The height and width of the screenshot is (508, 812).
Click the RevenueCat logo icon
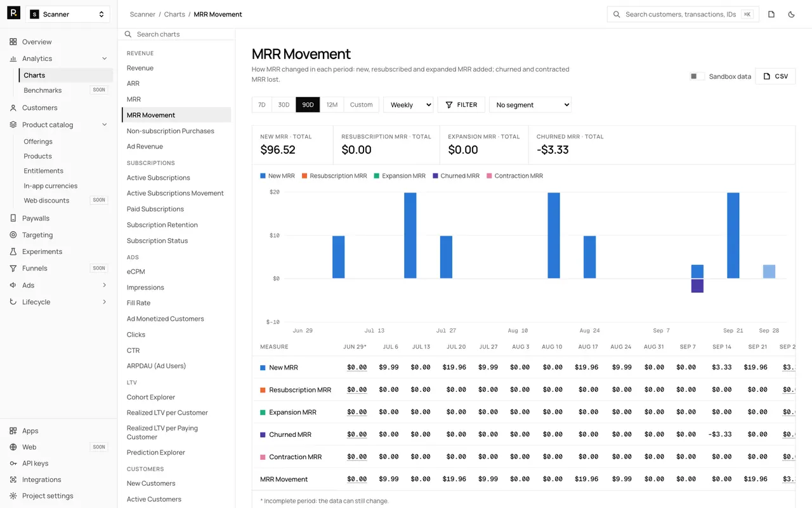[x=13, y=13]
